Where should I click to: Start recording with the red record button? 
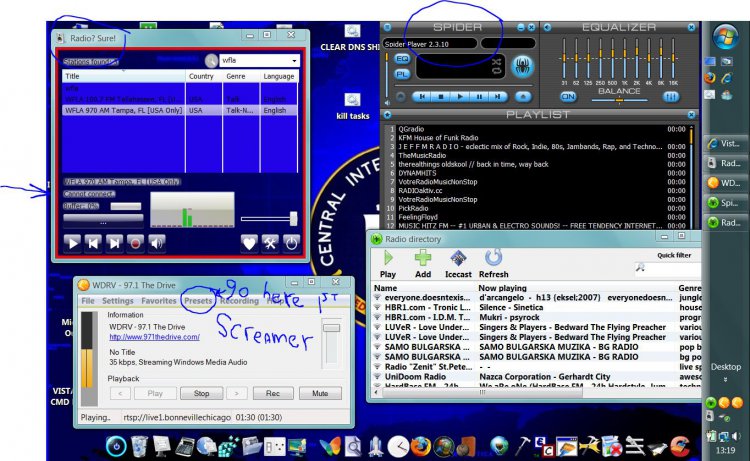click(135, 243)
